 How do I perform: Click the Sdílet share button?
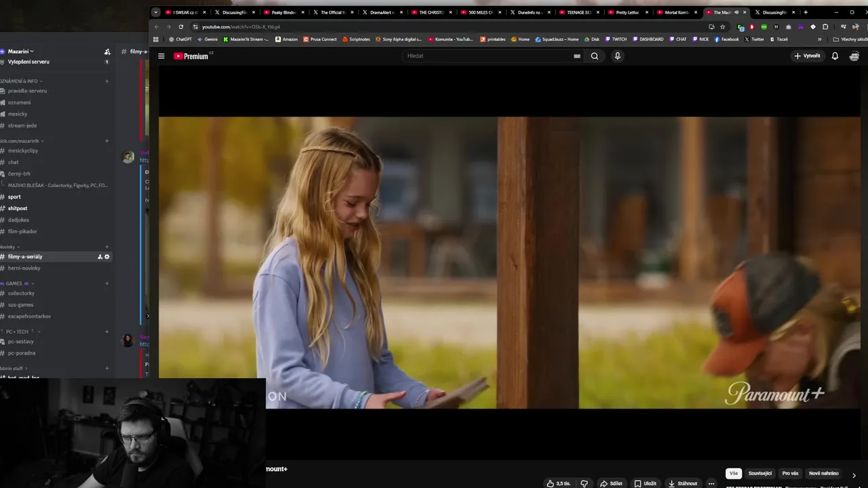[x=611, y=483]
